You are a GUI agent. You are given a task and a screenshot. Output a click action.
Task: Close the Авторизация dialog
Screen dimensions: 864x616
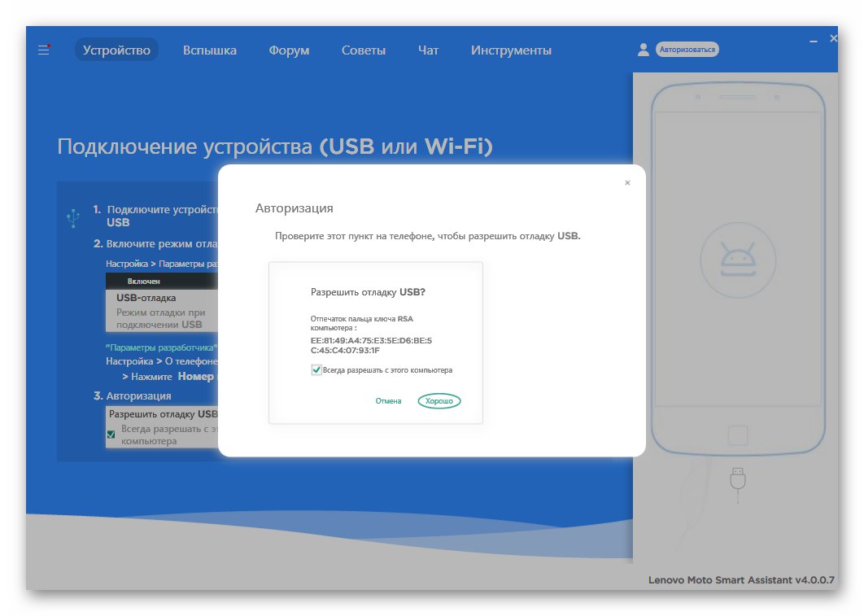(x=627, y=182)
